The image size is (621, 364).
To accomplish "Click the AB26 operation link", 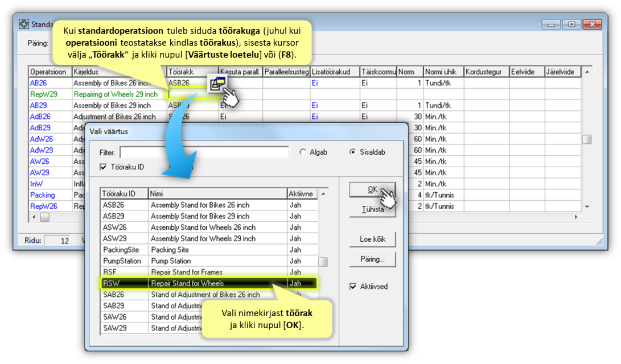I will [x=38, y=83].
